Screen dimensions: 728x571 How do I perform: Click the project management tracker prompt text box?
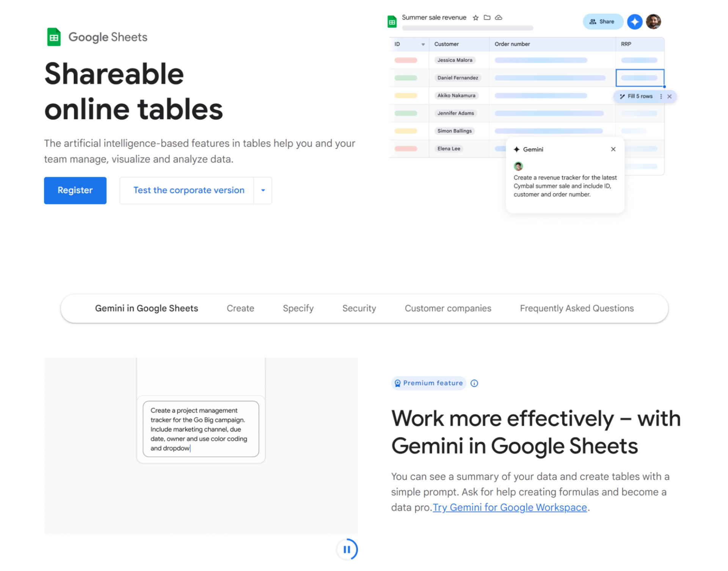point(201,429)
